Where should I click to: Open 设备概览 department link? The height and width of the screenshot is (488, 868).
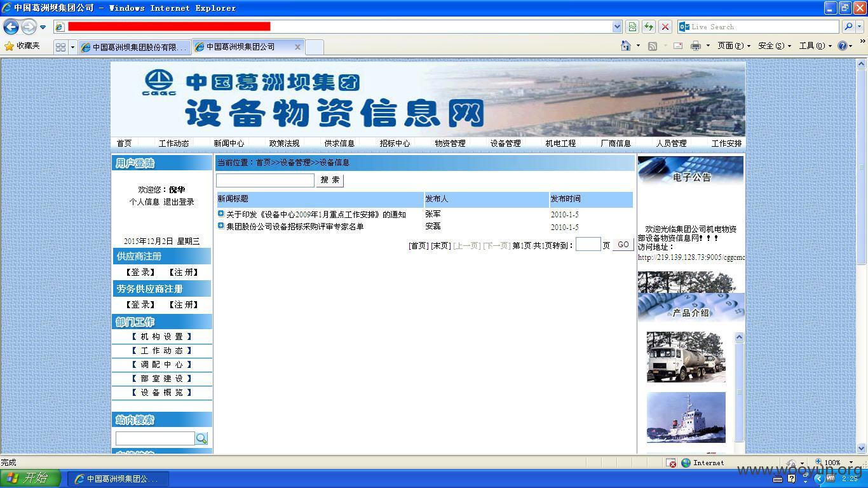[x=162, y=393]
